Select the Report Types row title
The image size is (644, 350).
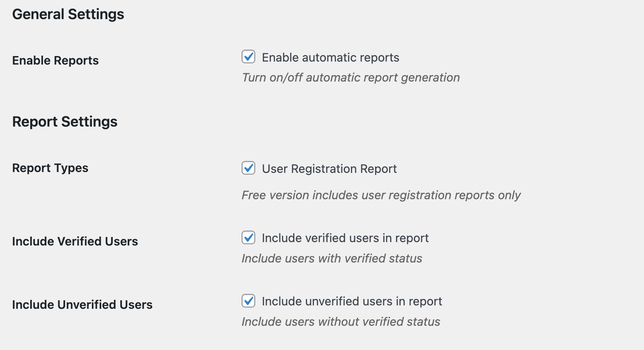pos(50,168)
